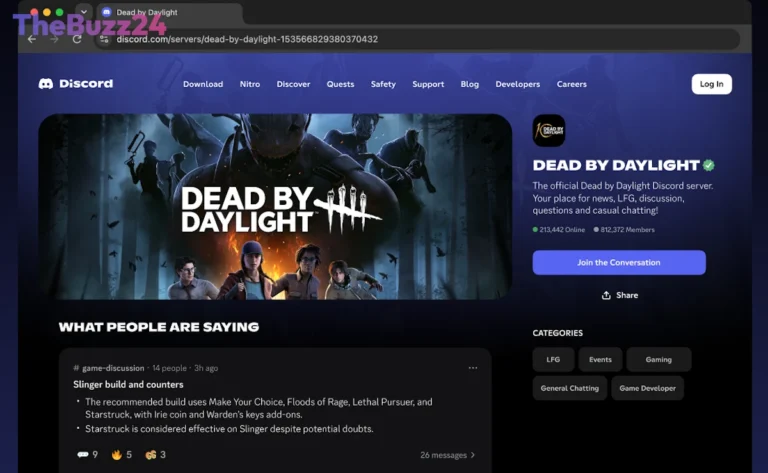Screen dimensions: 768x473
Task: Click the emoji reaction with 3
Action: pos(156,455)
